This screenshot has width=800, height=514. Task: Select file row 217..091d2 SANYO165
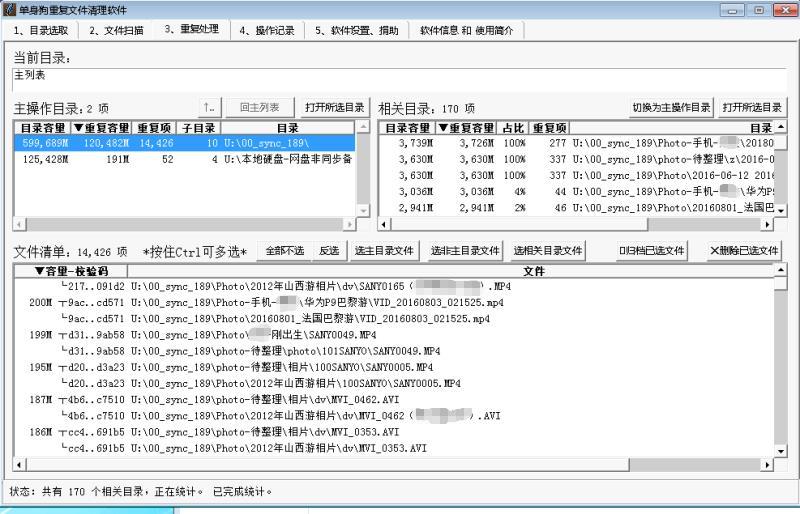coord(394,286)
